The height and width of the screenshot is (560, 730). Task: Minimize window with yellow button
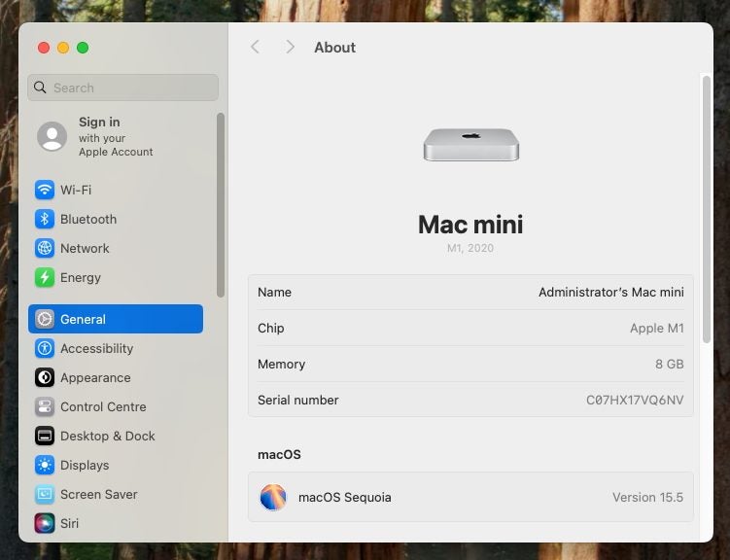[x=63, y=48]
